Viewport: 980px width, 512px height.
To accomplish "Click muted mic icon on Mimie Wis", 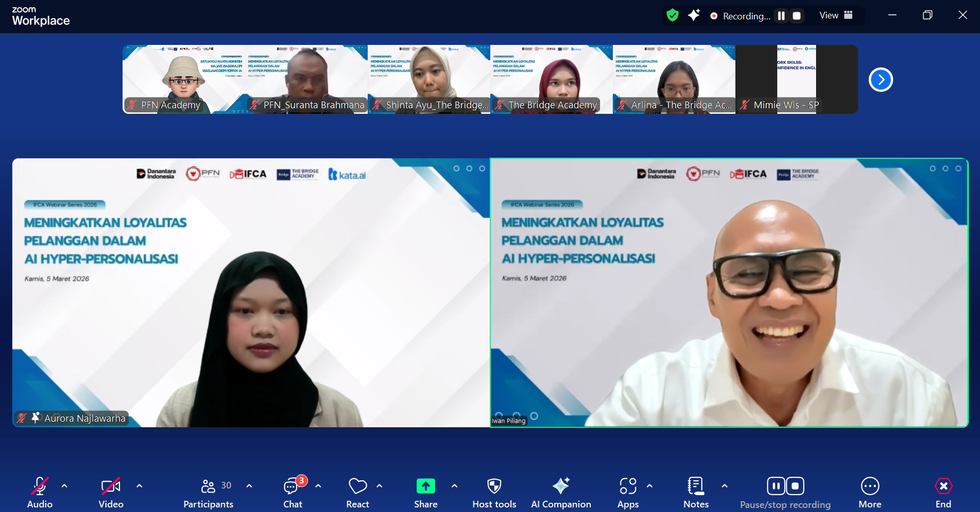I will 745,105.
